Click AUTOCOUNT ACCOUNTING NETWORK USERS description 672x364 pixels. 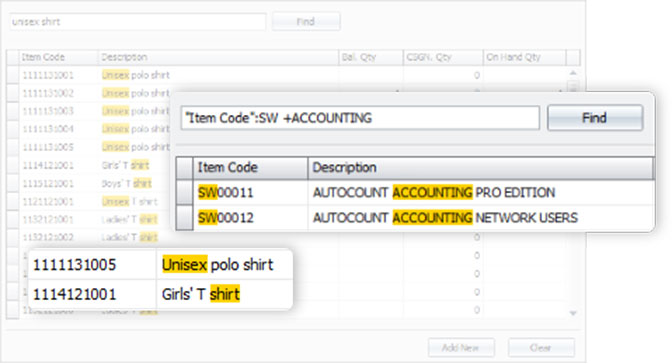(x=445, y=218)
